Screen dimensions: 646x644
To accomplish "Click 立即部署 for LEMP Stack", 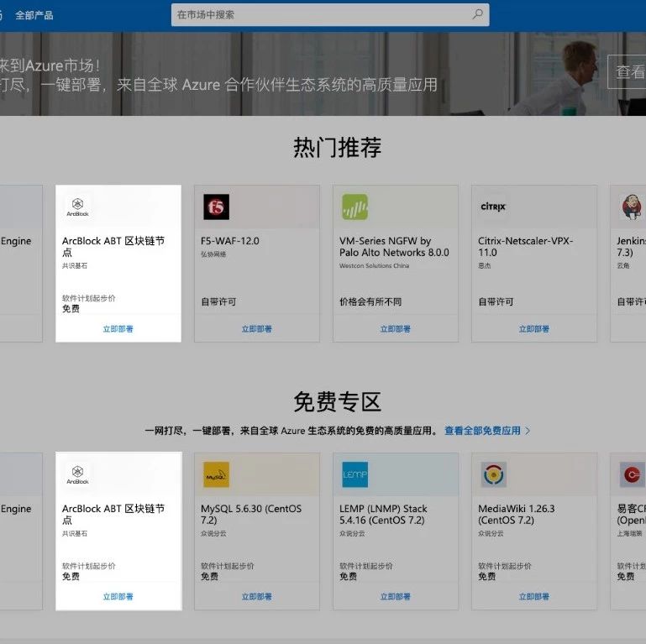I will [x=395, y=597].
